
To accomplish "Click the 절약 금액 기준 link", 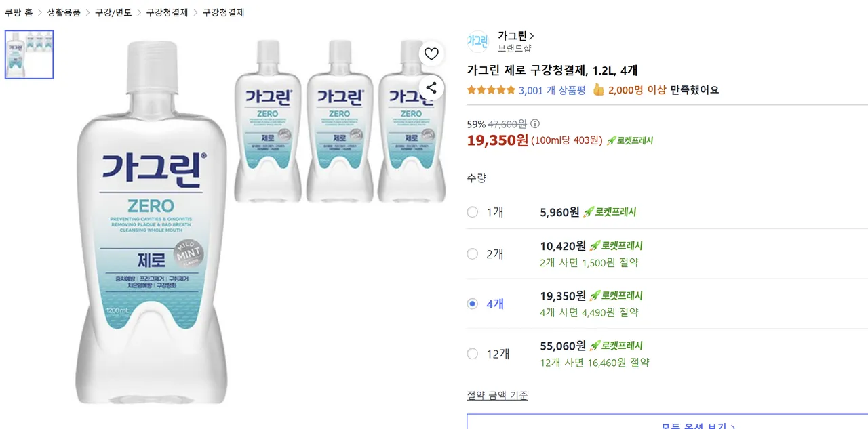I will (x=497, y=396).
